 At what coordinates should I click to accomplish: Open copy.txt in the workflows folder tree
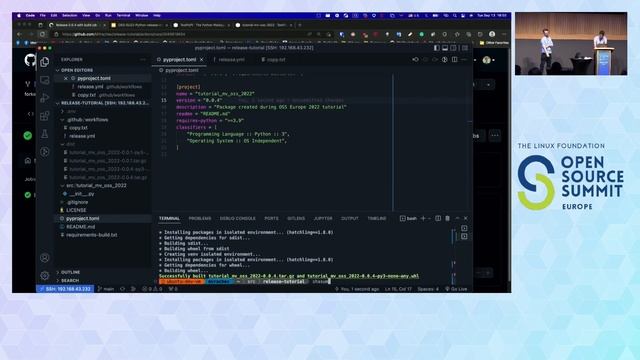point(78,128)
